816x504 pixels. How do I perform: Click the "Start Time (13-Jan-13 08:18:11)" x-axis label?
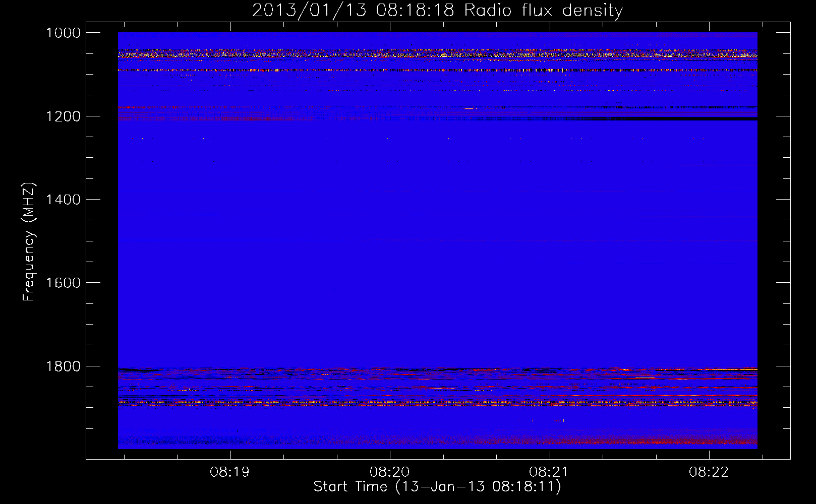(437, 487)
